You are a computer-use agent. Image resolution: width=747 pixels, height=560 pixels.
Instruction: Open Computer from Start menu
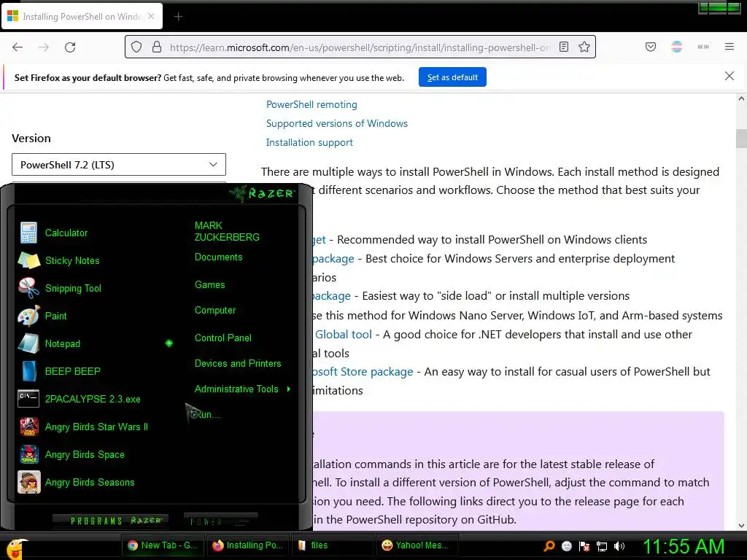point(215,311)
